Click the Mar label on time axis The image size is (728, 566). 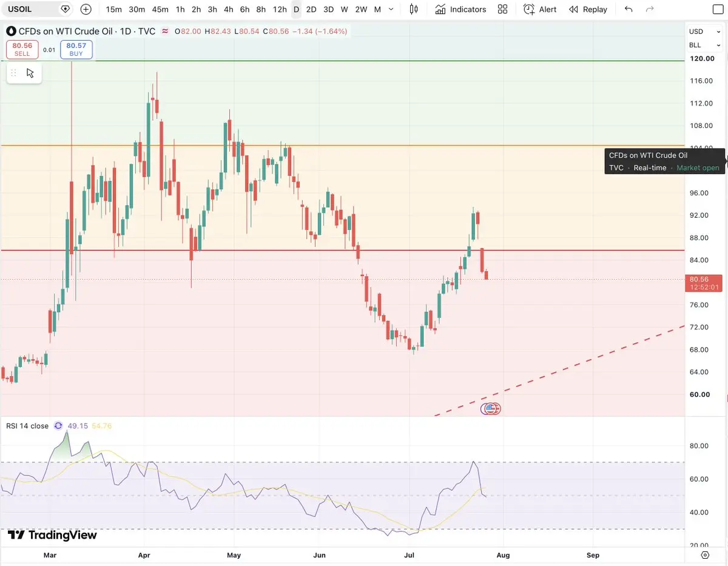50,555
